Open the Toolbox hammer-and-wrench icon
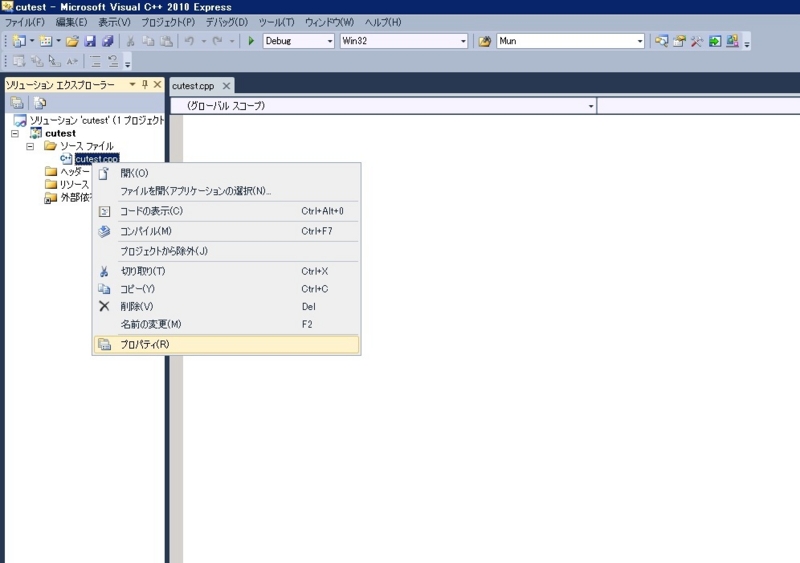The image size is (800, 563). pyautogui.click(x=697, y=41)
